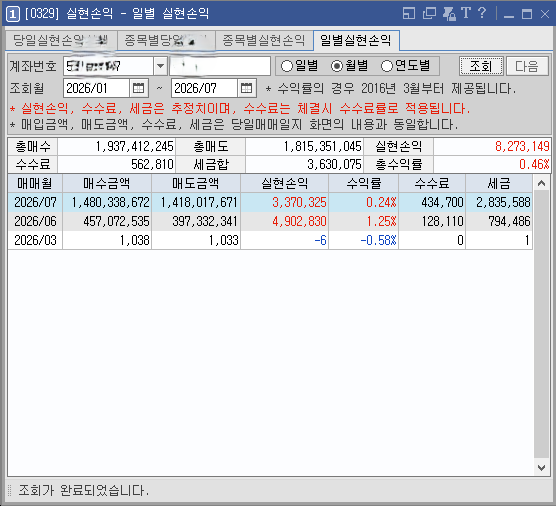Click the end month field 2026/07

coord(204,88)
